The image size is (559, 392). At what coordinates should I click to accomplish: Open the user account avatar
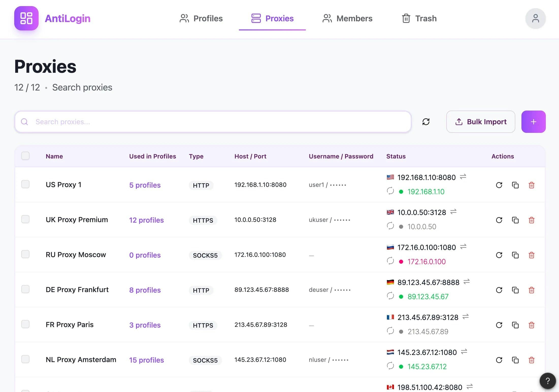[x=535, y=18]
